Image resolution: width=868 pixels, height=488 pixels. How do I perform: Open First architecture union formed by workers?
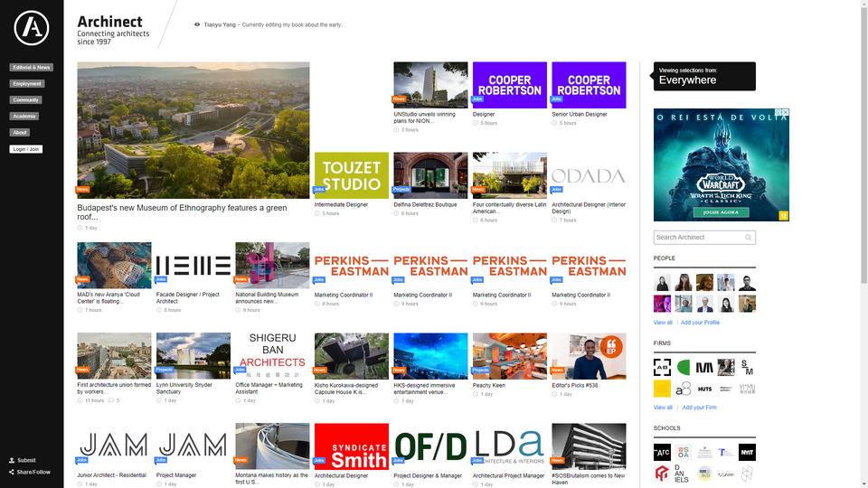(x=114, y=388)
